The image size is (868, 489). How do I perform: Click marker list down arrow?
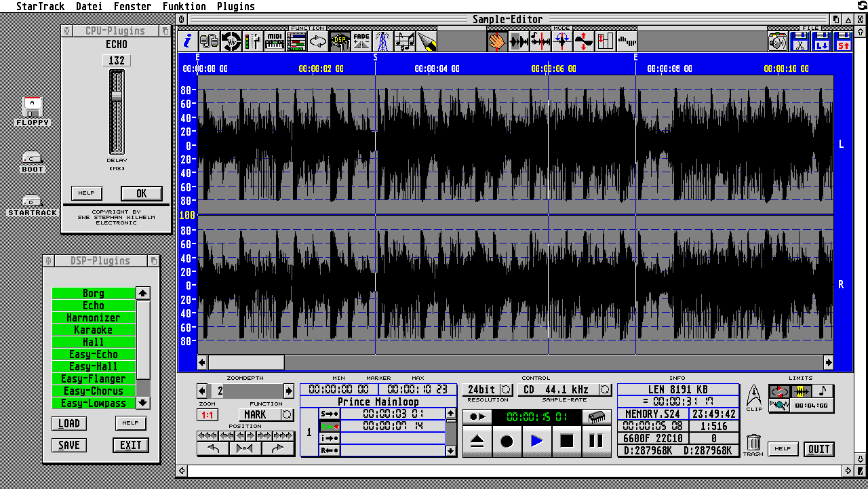[x=451, y=451]
